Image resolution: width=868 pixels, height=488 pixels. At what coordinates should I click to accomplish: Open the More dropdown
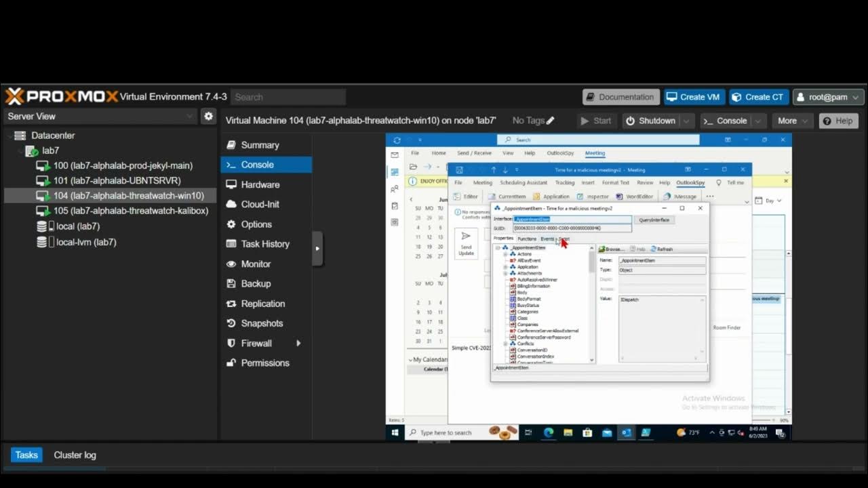(792, 121)
